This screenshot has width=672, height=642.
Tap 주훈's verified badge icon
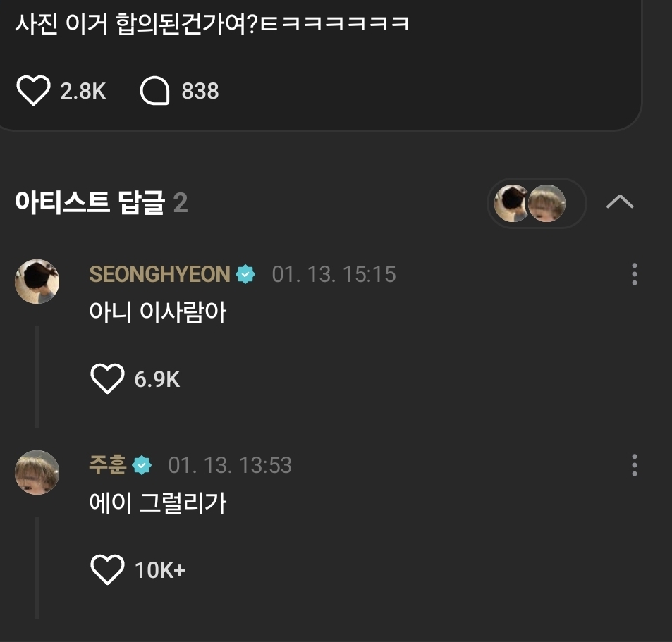click(142, 465)
